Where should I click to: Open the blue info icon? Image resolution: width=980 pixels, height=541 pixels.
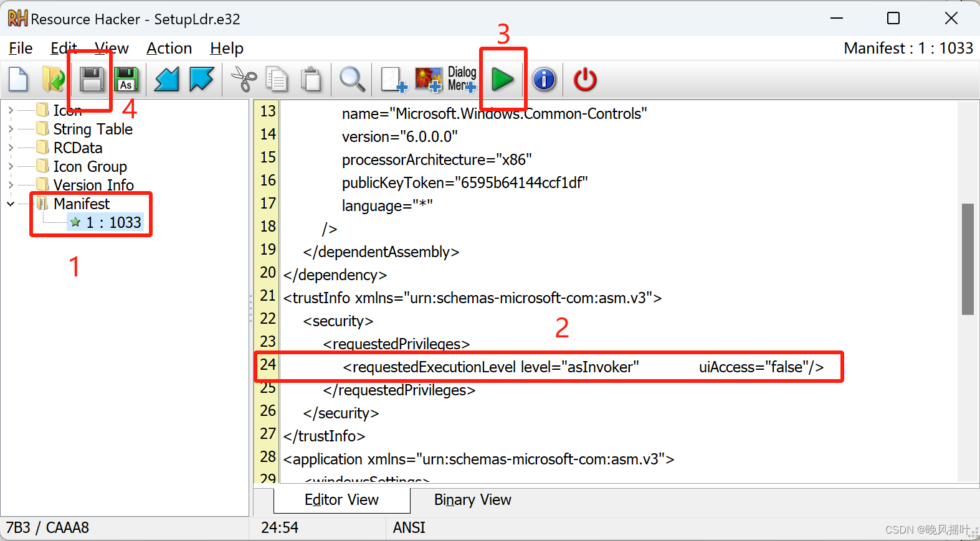click(544, 80)
